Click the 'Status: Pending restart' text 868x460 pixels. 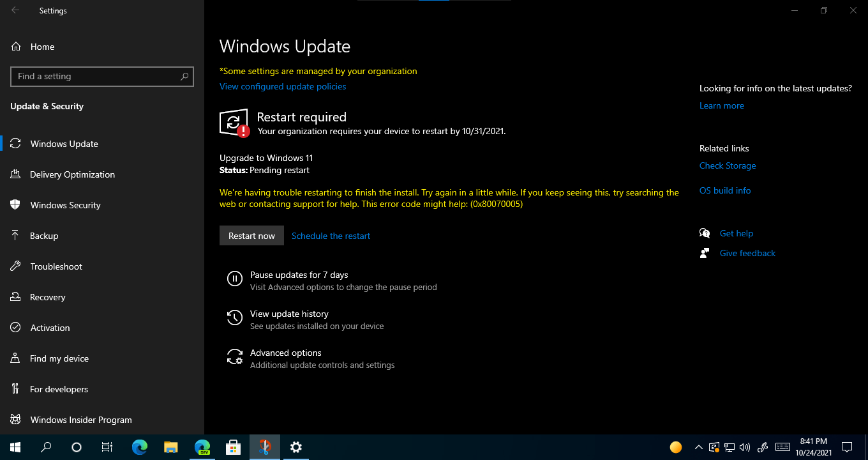pos(264,170)
